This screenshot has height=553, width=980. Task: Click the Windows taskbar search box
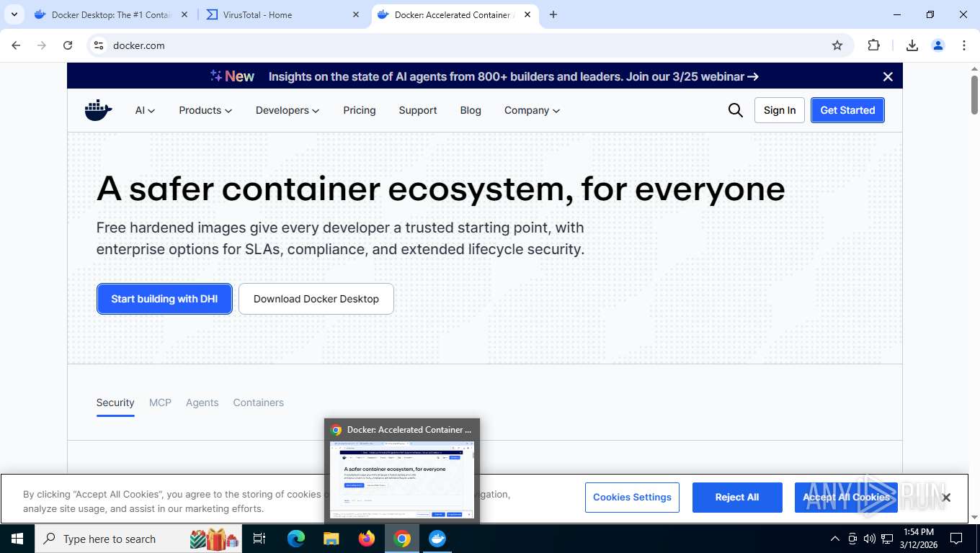(138, 539)
